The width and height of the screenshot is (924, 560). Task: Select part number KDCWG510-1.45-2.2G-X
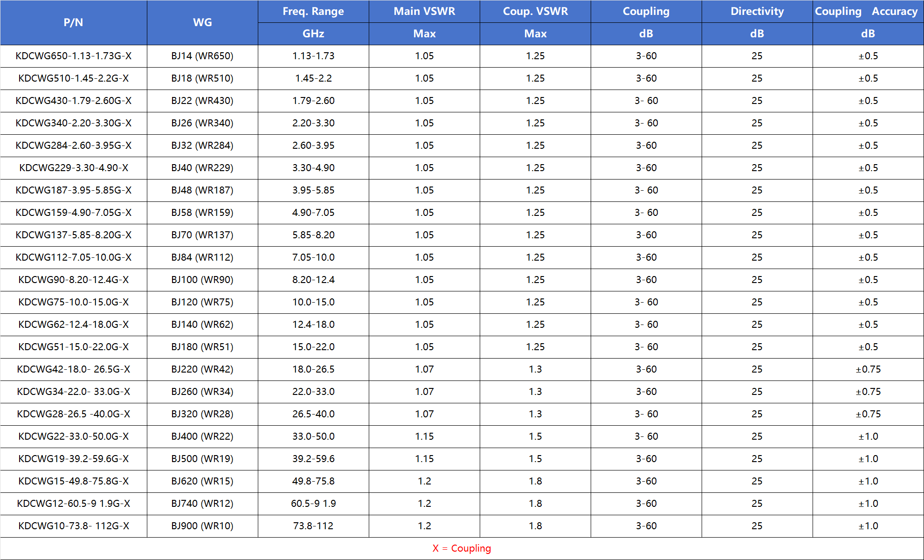(x=74, y=78)
